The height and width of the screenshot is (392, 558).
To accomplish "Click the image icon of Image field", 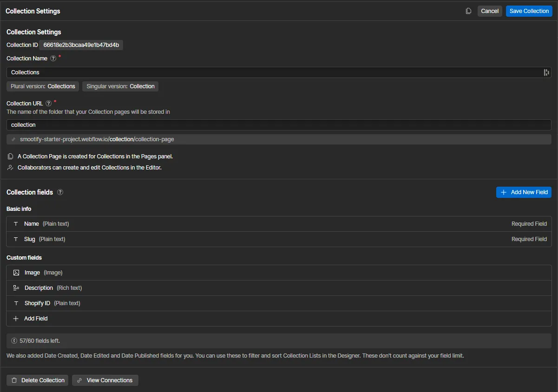I will [x=16, y=273].
